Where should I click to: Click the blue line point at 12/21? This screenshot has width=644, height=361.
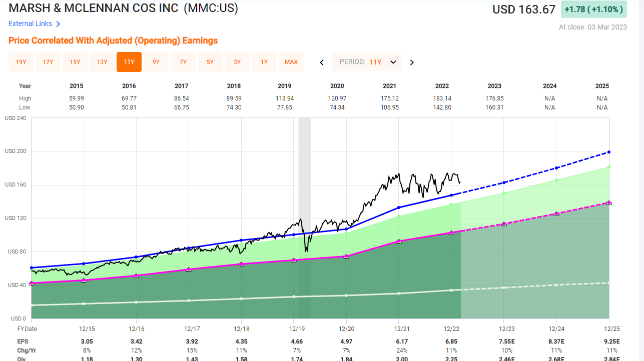tap(399, 207)
